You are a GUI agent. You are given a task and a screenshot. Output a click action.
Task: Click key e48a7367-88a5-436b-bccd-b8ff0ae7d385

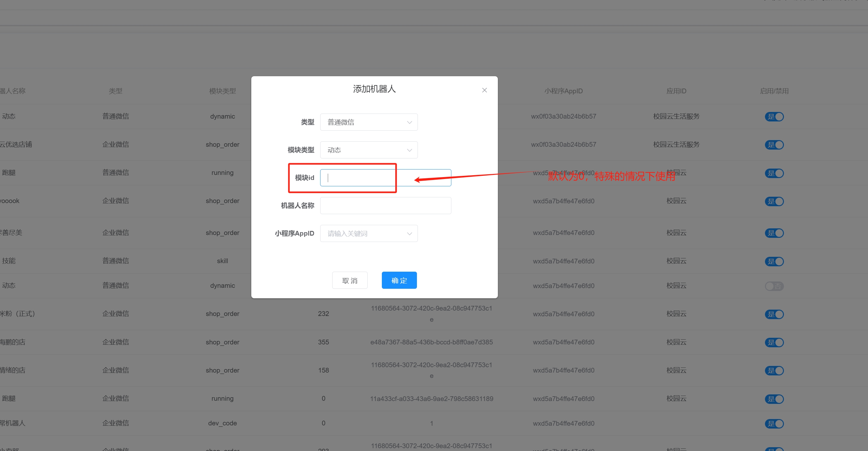(431, 342)
